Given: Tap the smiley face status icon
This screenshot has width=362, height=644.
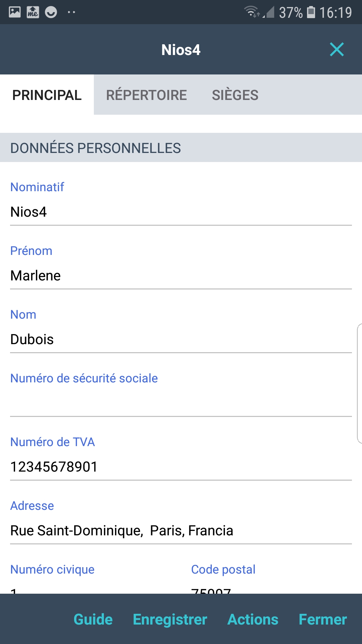Looking at the screenshot, I should point(51,12).
